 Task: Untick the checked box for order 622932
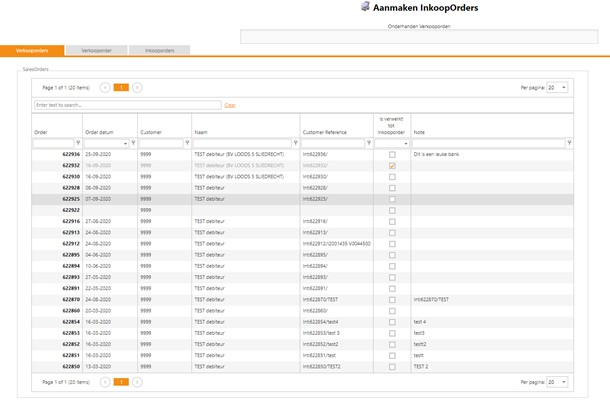coord(392,166)
